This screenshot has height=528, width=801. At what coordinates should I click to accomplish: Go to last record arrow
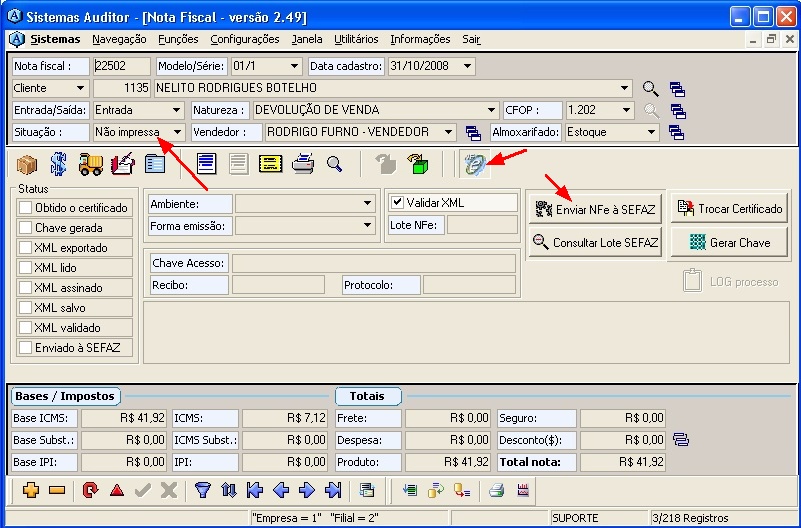click(x=333, y=490)
